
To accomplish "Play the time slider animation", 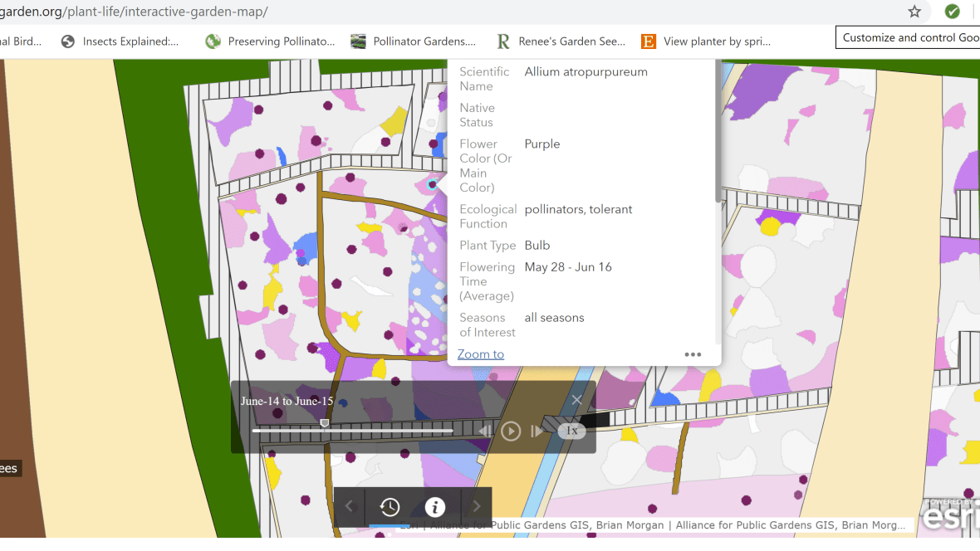I will pos(511,431).
